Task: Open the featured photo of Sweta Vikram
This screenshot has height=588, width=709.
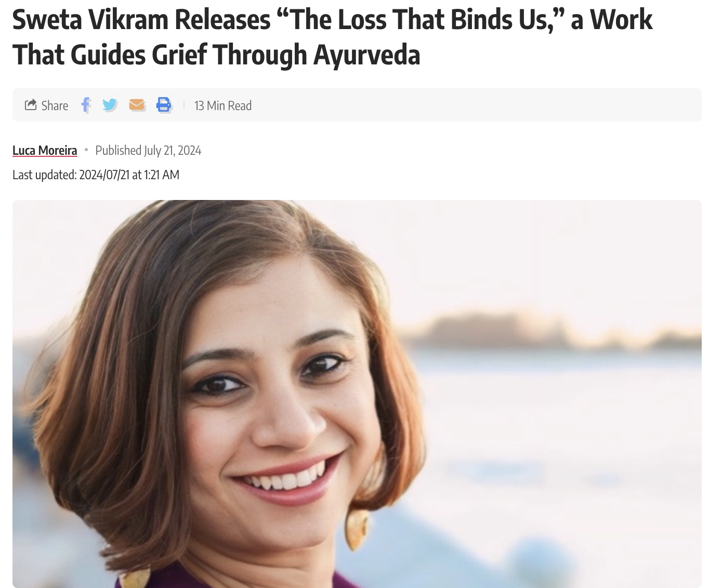Action: pyautogui.click(x=357, y=394)
